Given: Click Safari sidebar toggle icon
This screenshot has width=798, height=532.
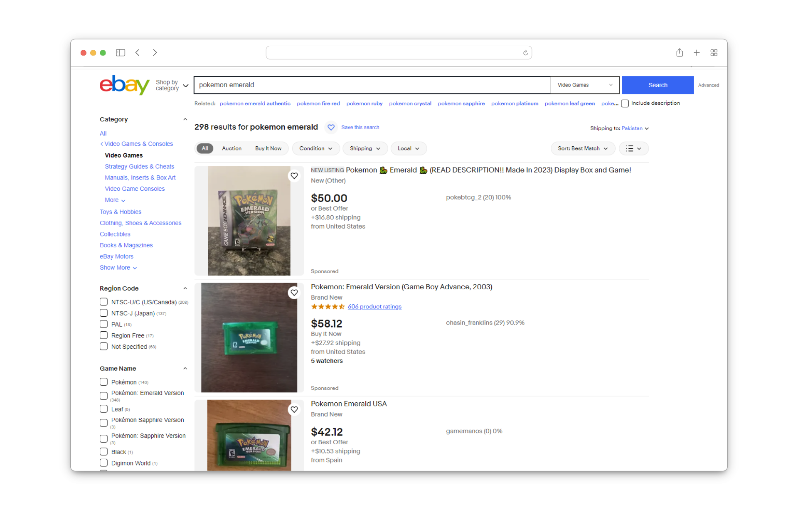Looking at the screenshot, I should (x=121, y=53).
